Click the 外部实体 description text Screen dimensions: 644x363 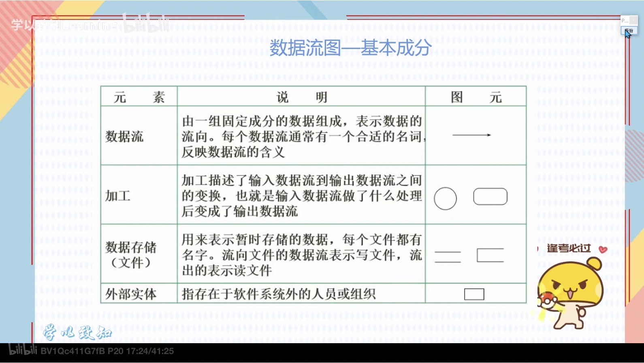tap(279, 294)
